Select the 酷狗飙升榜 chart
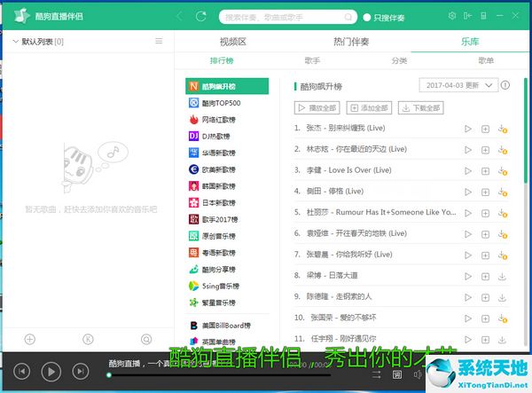 click(227, 86)
